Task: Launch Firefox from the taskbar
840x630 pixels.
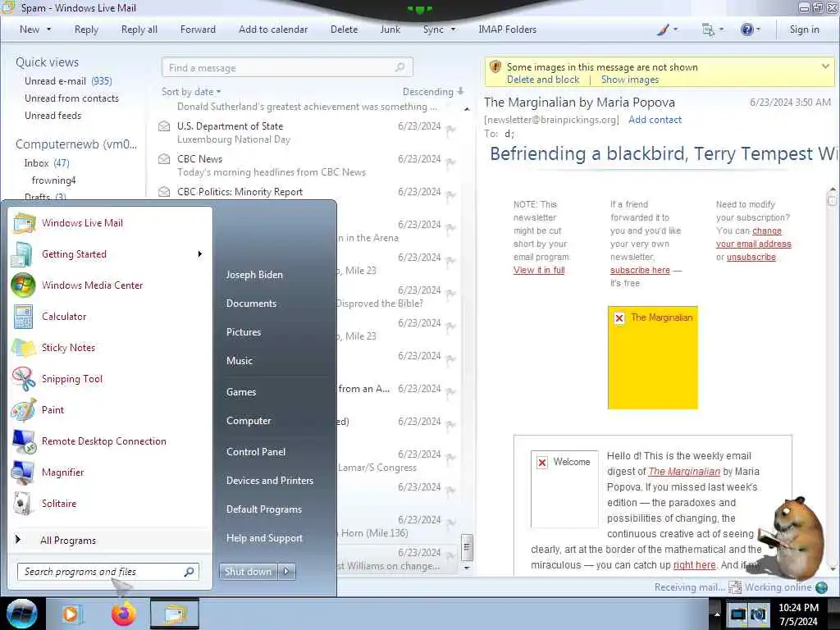Action: [x=123, y=614]
